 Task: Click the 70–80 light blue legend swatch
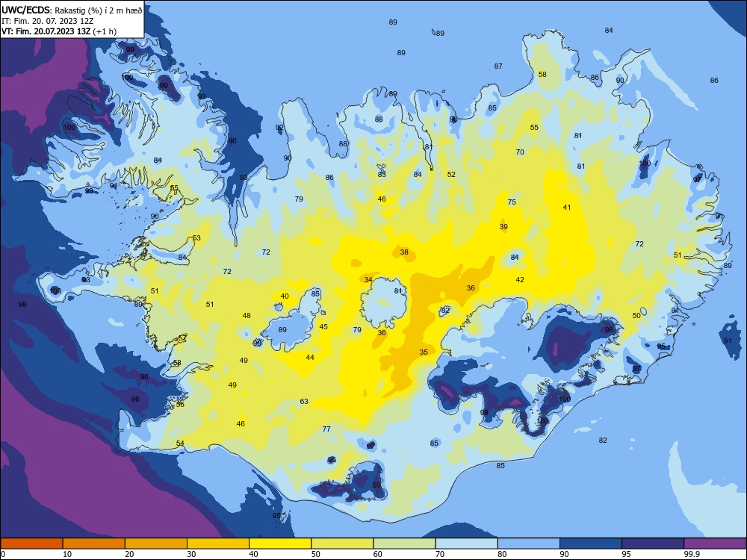point(466,544)
